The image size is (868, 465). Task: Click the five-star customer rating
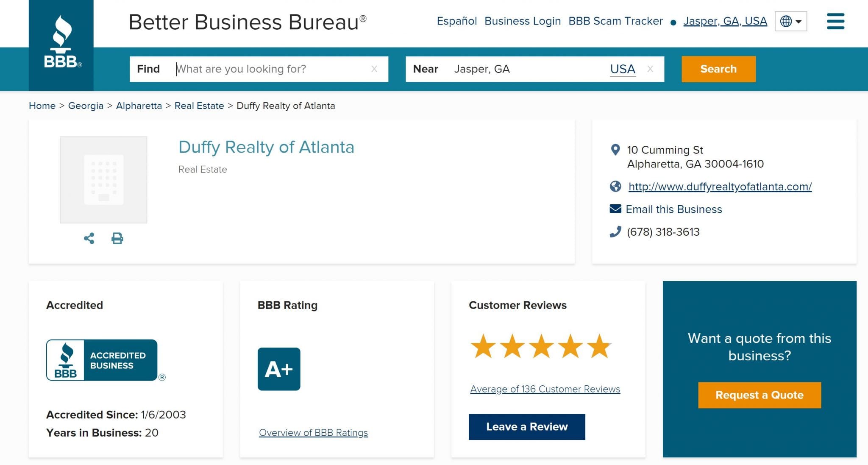coord(540,346)
